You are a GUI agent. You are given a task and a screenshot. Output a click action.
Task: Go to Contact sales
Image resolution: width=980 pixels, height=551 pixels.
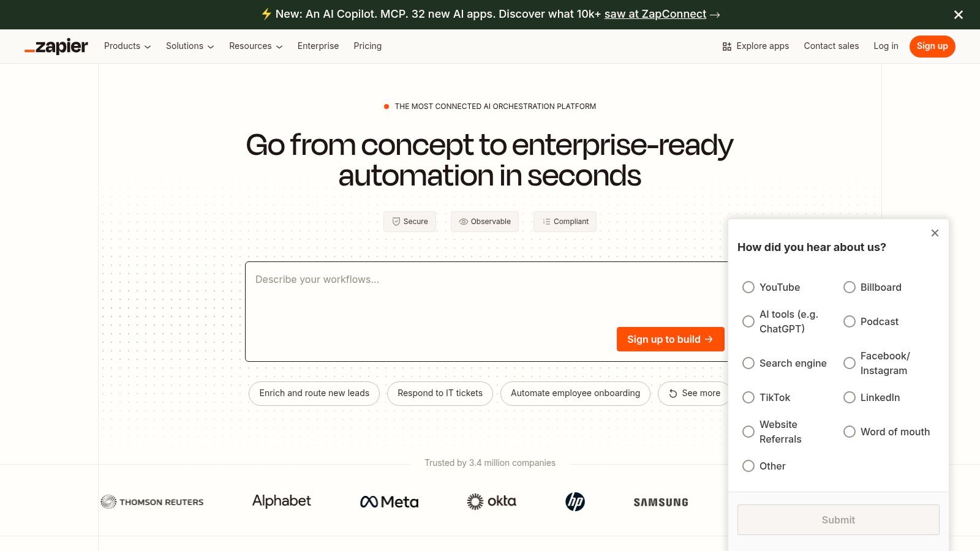pyautogui.click(x=831, y=47)
